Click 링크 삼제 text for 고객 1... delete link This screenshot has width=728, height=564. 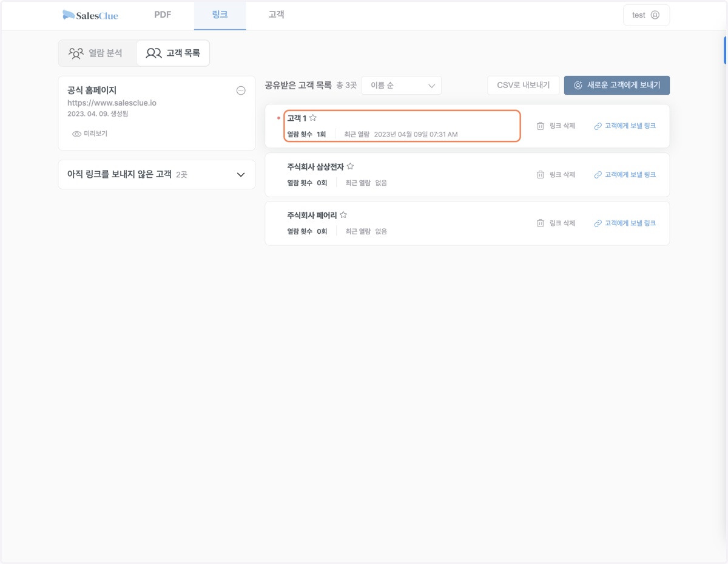pyautogui.click(x=562, y=126)
